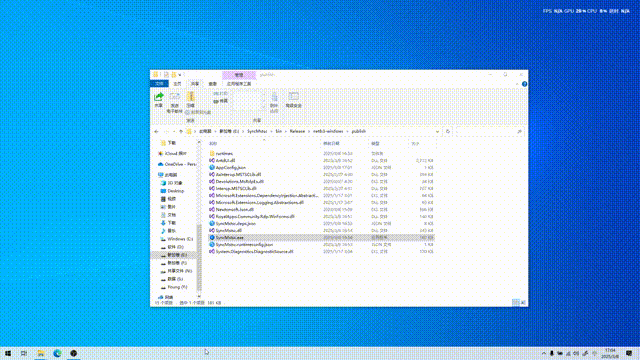The height and width of the screenshot is (360, 640).
Task: Click the Fax option in Share ribbon
Action: point(220,101)
